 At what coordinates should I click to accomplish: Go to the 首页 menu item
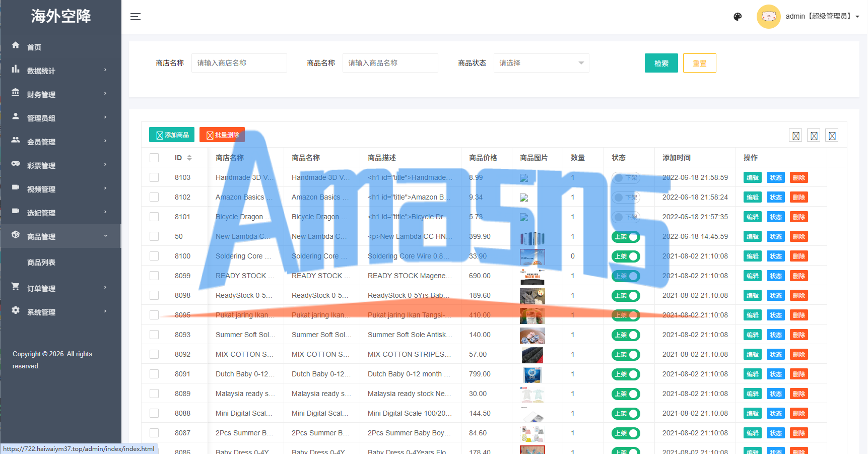(x=60, y=47)
